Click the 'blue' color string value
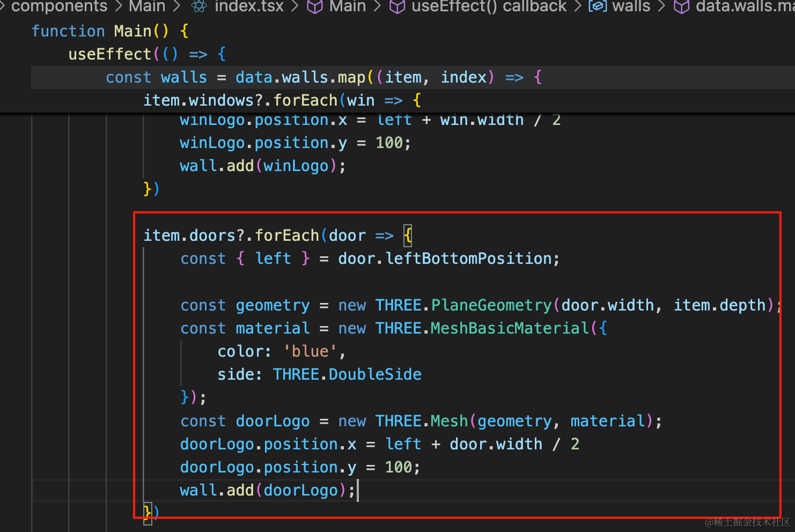The height and width of the screenshot is (532, 795). 310,351
